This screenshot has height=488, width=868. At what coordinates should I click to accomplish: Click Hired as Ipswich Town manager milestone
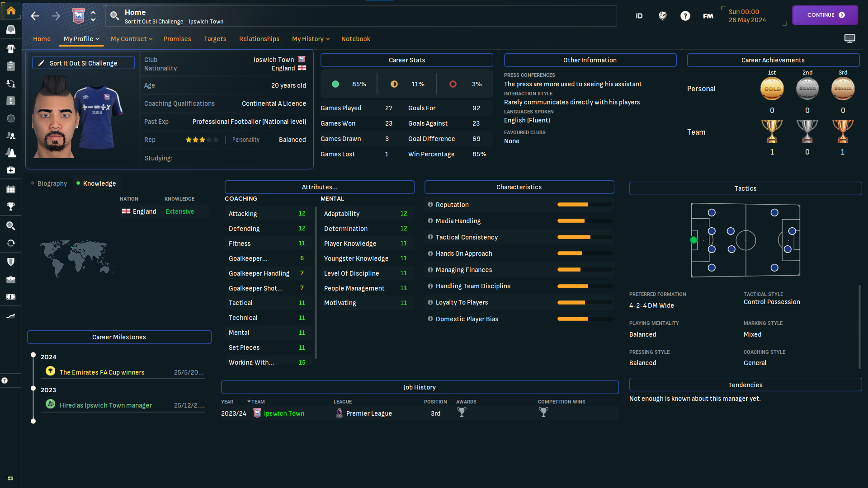click(106, 405)
